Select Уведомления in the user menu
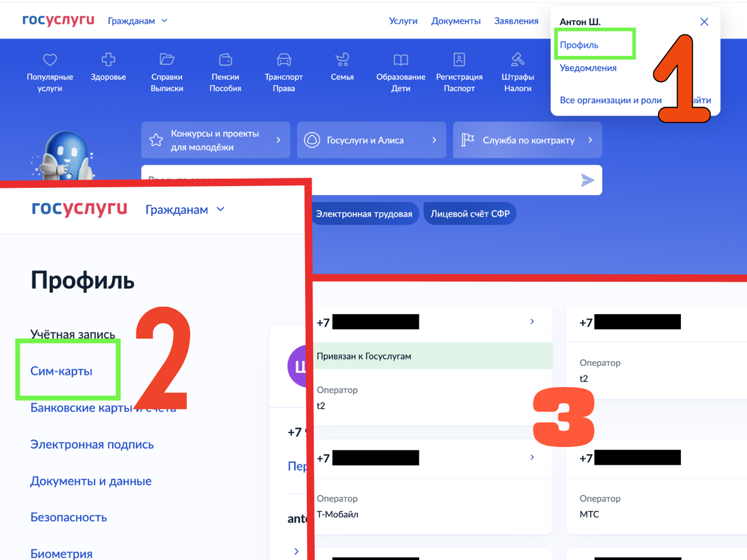Viewport: 747px width, 560px height. click(x=588, y=68)
